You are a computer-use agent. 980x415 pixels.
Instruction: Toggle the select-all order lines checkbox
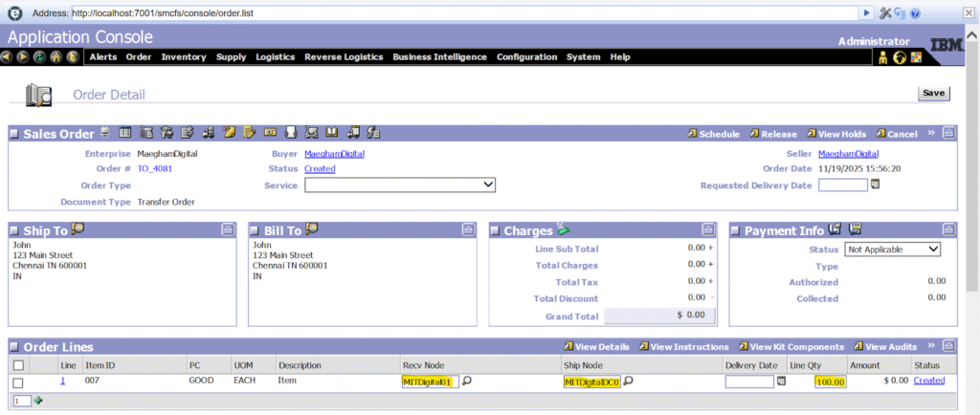18,365
